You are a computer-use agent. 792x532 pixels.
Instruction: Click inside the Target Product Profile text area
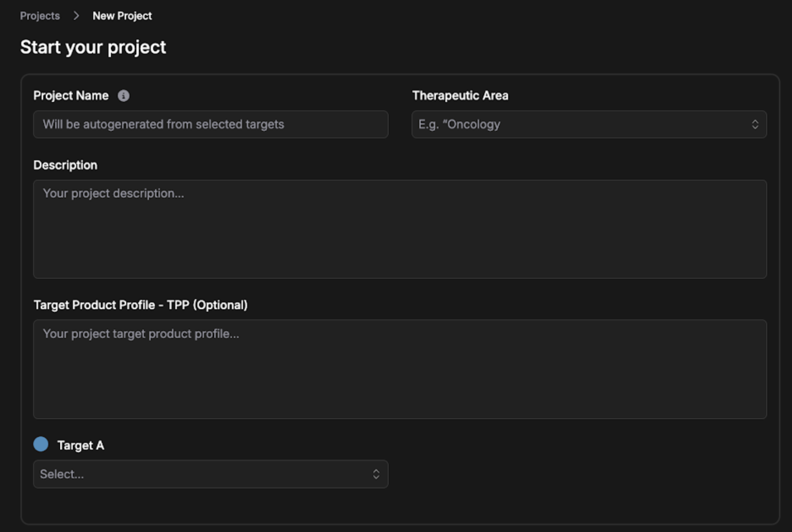pyautogui.click(x=399, y=374)
